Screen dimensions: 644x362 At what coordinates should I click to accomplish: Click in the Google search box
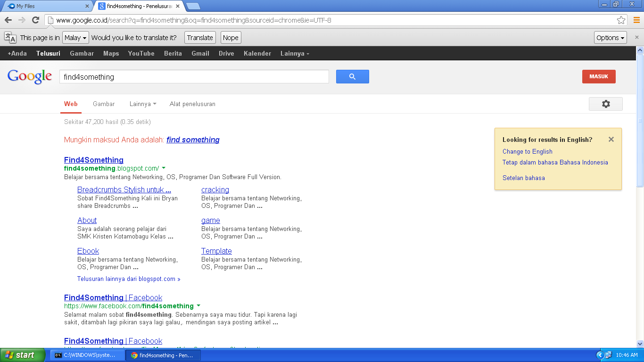(194, 77)
